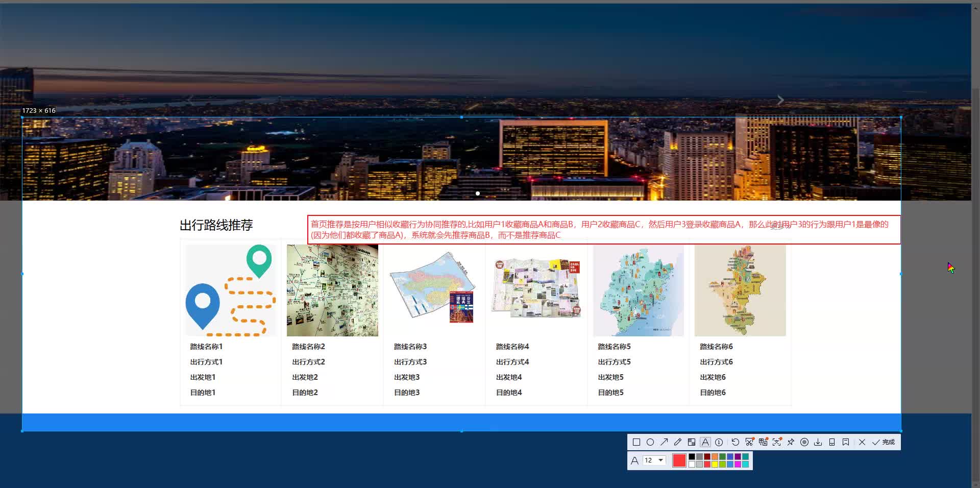Click the 路线名称5 title
The width and height of the screenshot is (980, 488).
pos(615,347)
